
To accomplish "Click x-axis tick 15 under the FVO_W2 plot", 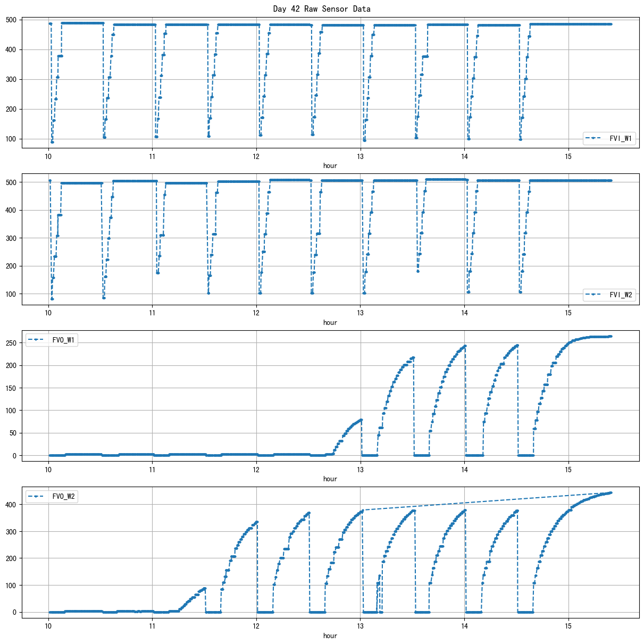I will pyautogui.click(x=568, y=626).
